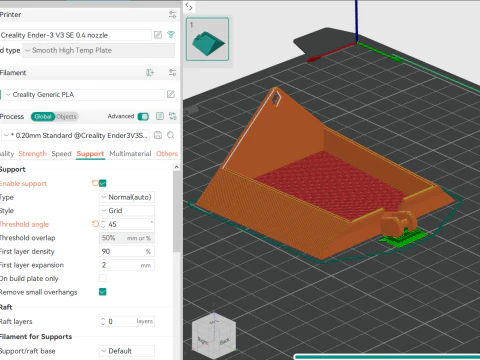Open the Others tab

pos(167,154)
